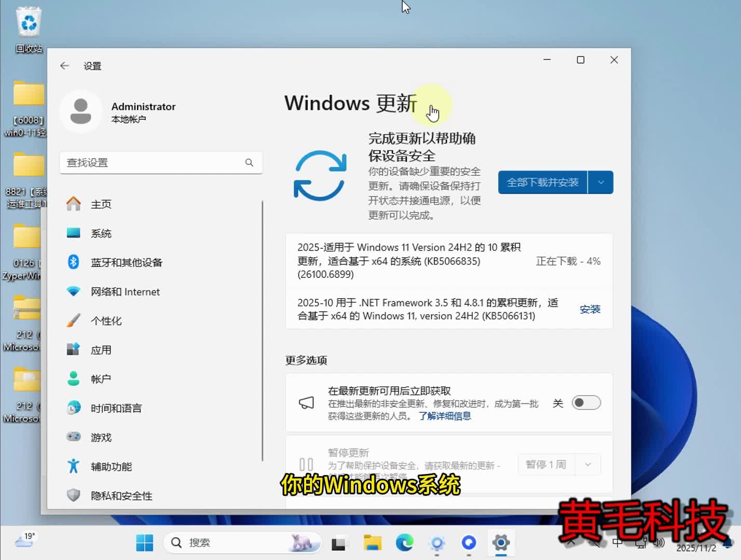Select 蓝牙和其他设备 in the sidebar
Image resolution: width=741 pixels, height=560 pixels.
[x=127, y=262]
